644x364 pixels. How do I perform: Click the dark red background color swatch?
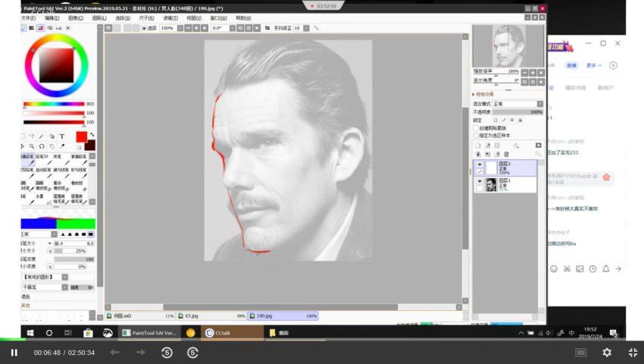tap(91, 146)
